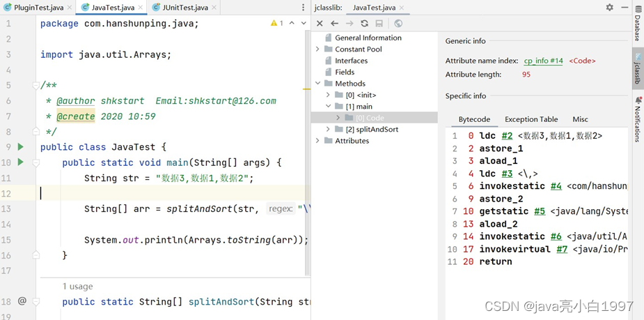
Task: Expand the Constant Pool node
Action: pos(317,49)
